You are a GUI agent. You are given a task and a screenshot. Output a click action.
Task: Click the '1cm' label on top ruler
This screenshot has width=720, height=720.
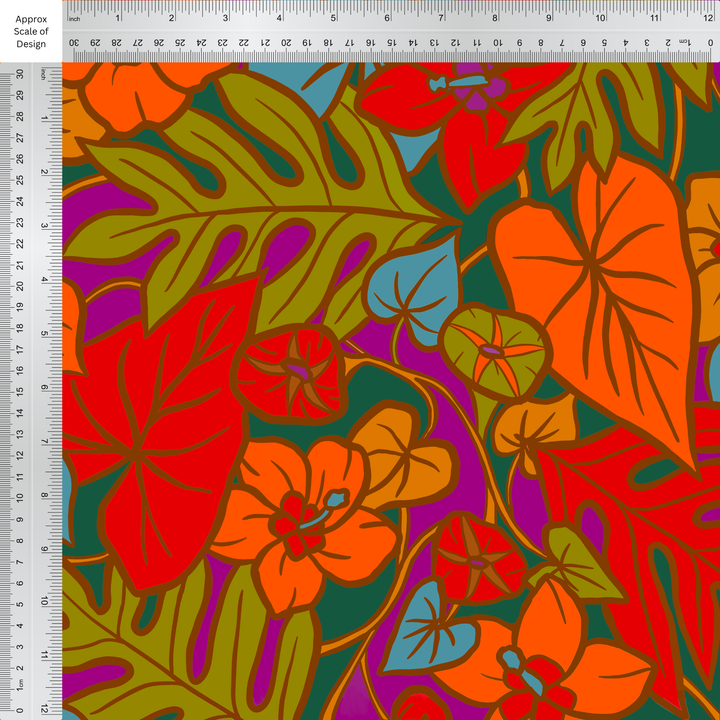coord(684,42)
